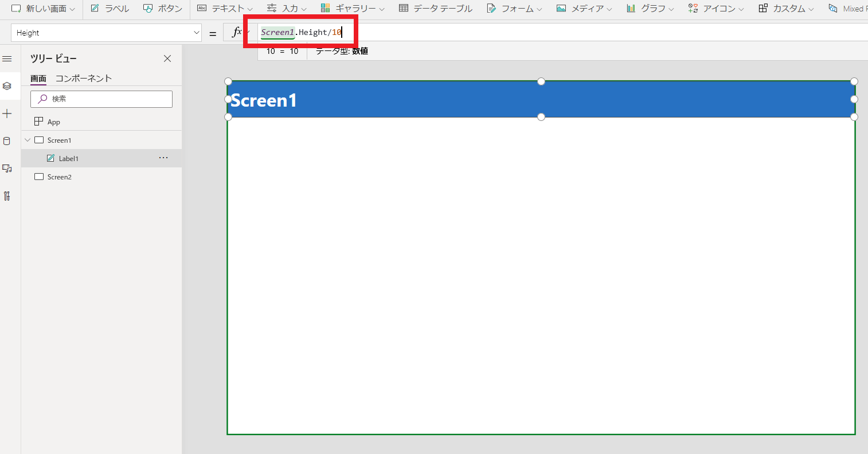Viewport: 868px width, 454px height.
Task: Click the search magnifier icon
Action: pyautogui.click(x=42, y=99)
